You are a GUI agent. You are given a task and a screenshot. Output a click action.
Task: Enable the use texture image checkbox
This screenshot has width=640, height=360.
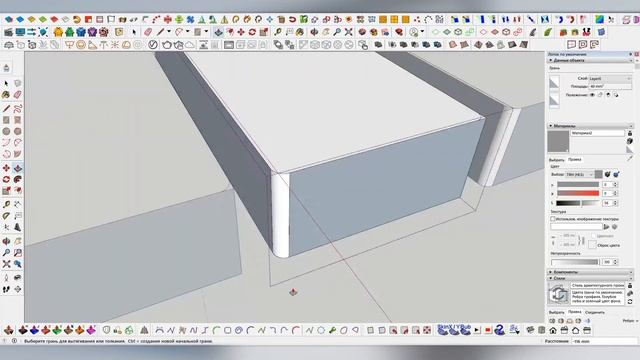553,219
